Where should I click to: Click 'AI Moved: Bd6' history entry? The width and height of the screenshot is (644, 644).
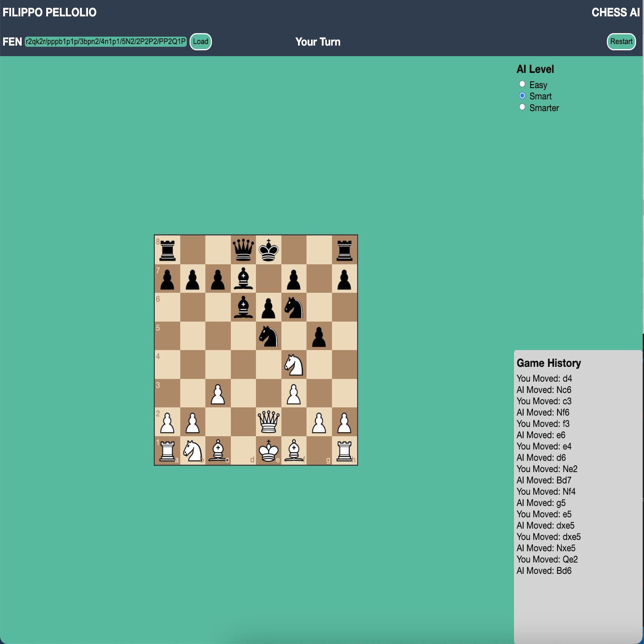544,571
